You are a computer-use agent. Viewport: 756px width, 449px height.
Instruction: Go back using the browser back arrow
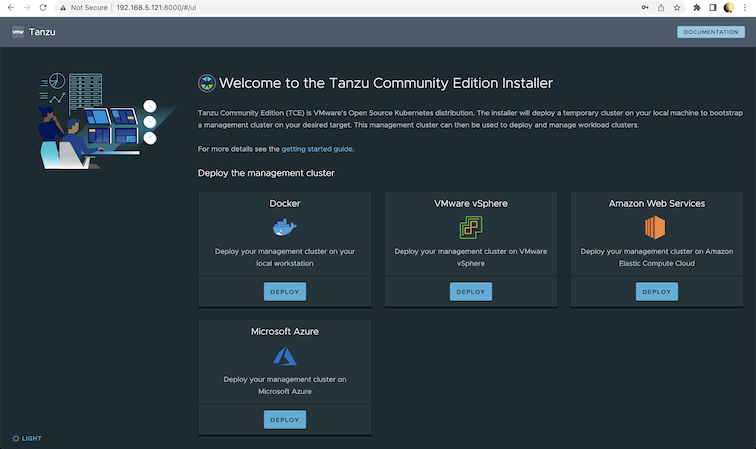[11, 8]
